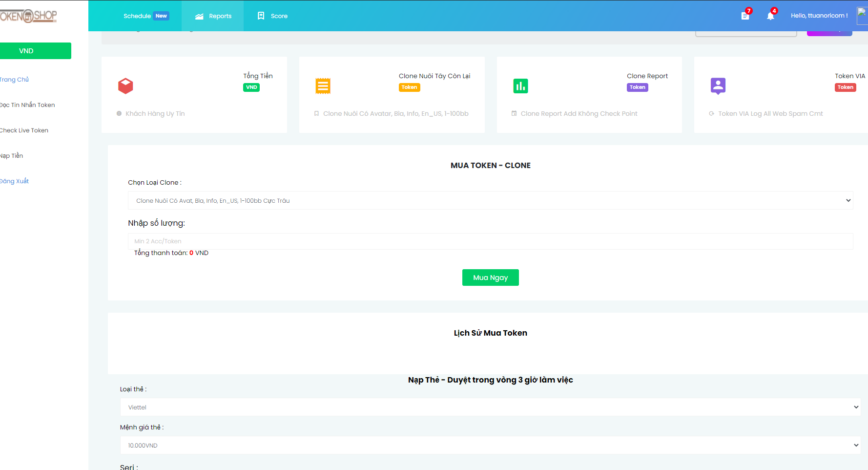This screenshot has width=868, height=470.
Task: Switch to the Score menu item
Action: click(x=272, y=16)
